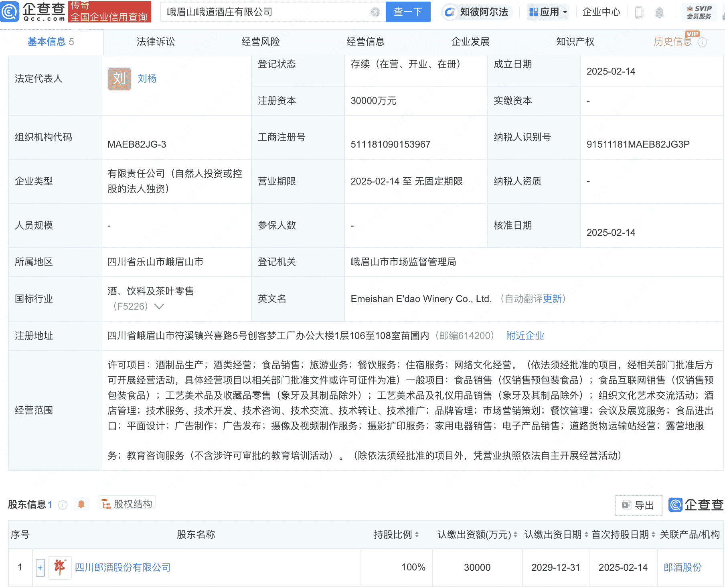Image resolution: width=725 pixels, height=588 pixels.
Task: Click the Qichacha logo in header
Action: click(x=33, y=11)
